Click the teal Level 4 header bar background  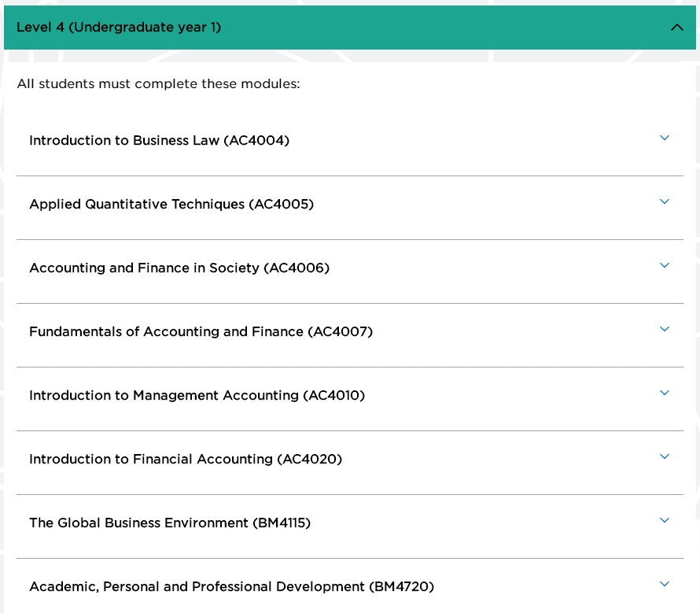(x=440, y=28)
